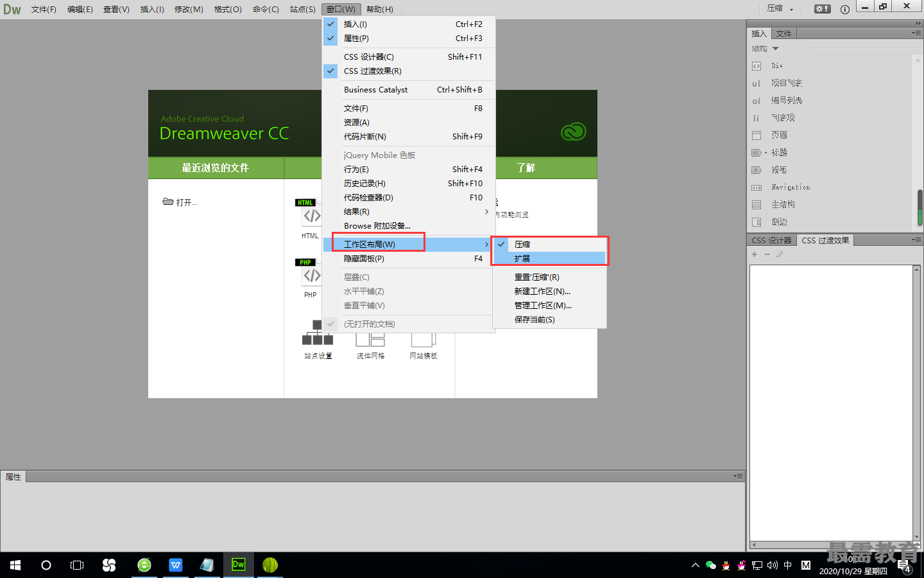Switch to the CSS 设计器 tab
Screen dimensions: 924x578
tap(771, 240)
